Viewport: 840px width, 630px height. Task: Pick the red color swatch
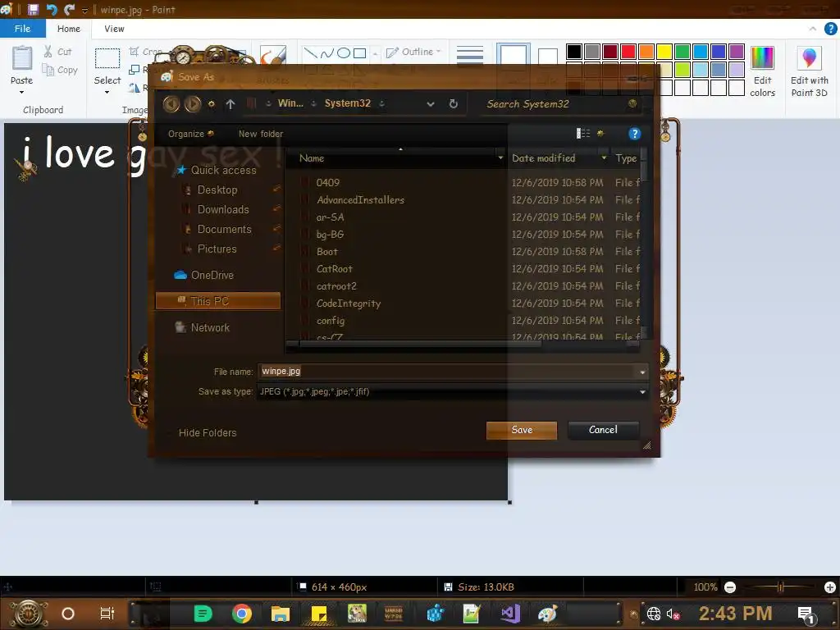[x=628, y=52]
